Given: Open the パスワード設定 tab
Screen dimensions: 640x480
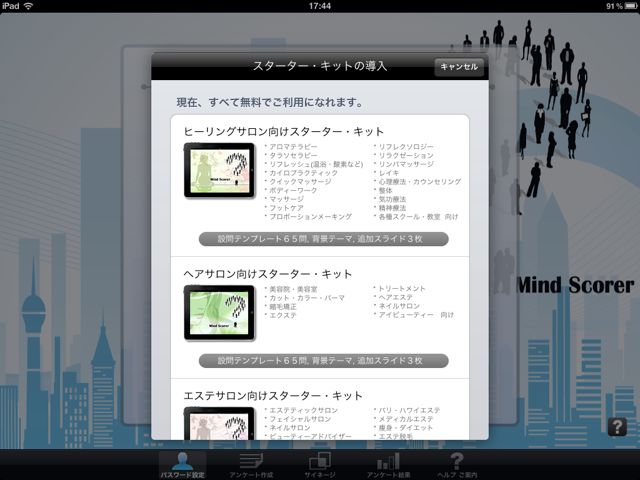Looking at the screenshot, I should pyautogui.click(x=182, y=465).
